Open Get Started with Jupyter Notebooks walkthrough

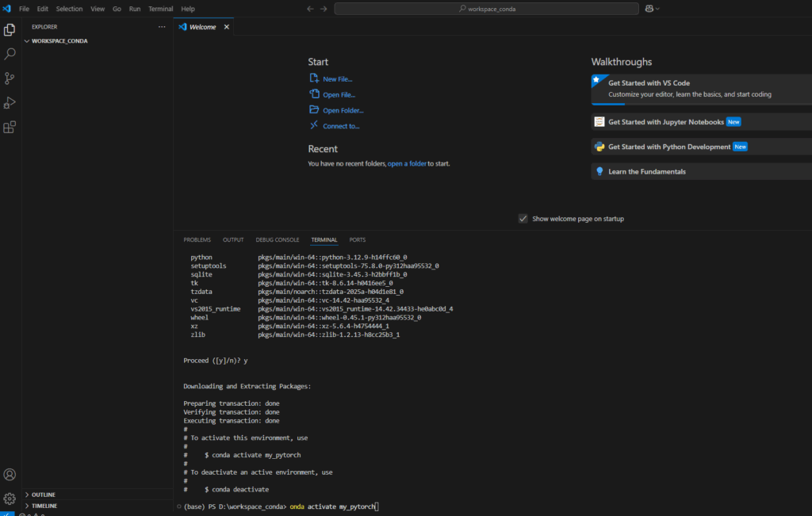point(702,121)
